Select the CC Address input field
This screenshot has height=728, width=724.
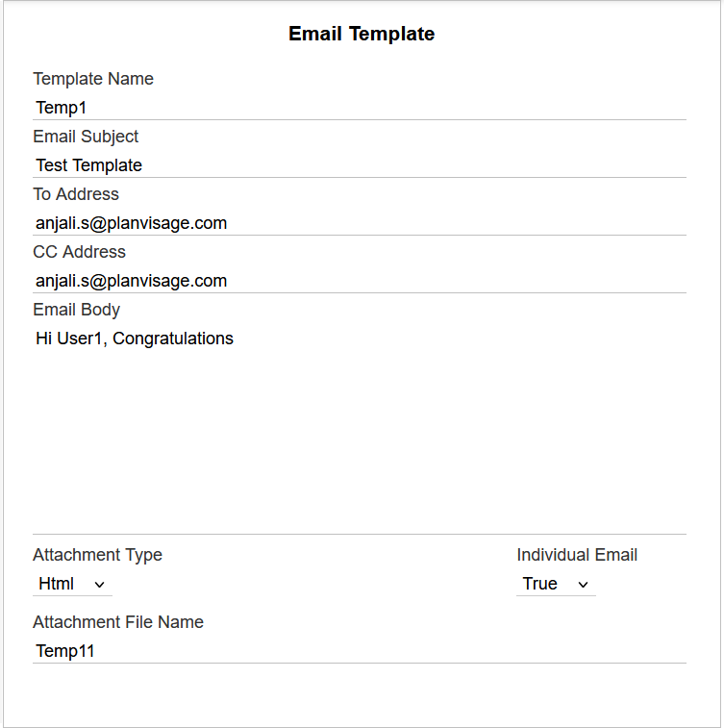pyautogui.click(x=360, y=281)
